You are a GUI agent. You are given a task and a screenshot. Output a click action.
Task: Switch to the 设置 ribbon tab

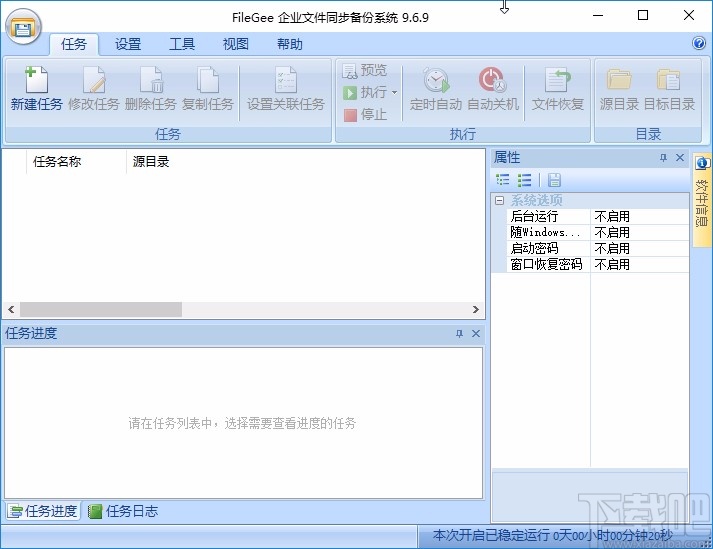pos(128,44)
